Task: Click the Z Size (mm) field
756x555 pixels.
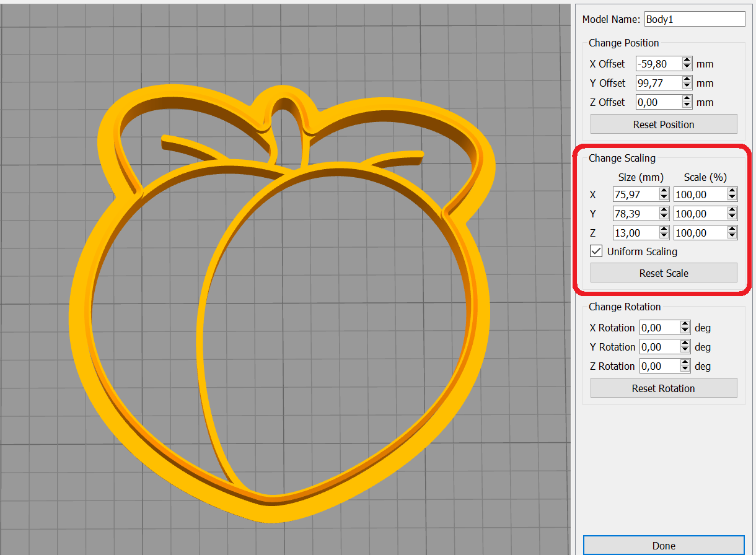Action: [636, 233]
